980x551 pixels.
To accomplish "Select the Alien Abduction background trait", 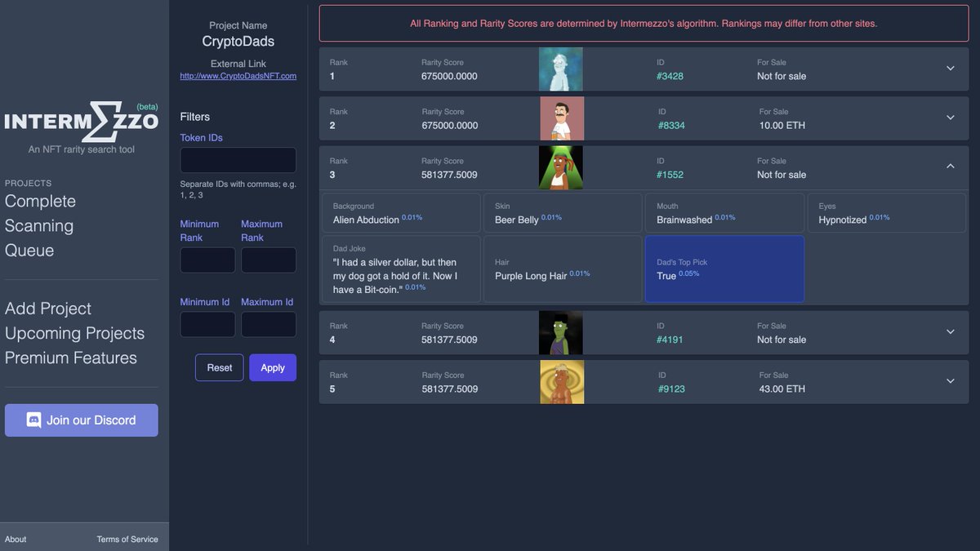I will coord(401,213).
